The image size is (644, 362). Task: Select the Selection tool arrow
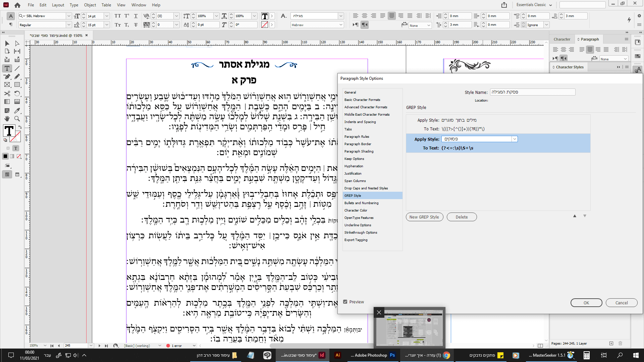7,43
